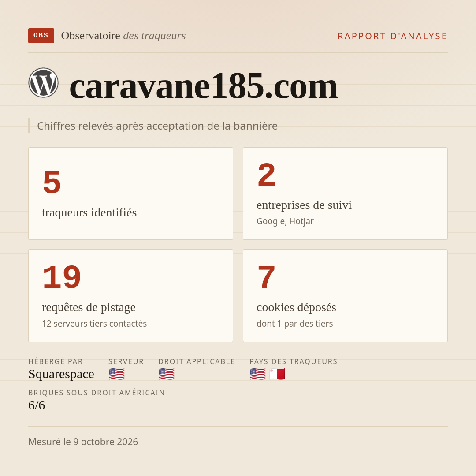The width and height of the screenshot is (476, 476).
Task: Click the Observatoire des traqueurs title
Action: point(123,36)
